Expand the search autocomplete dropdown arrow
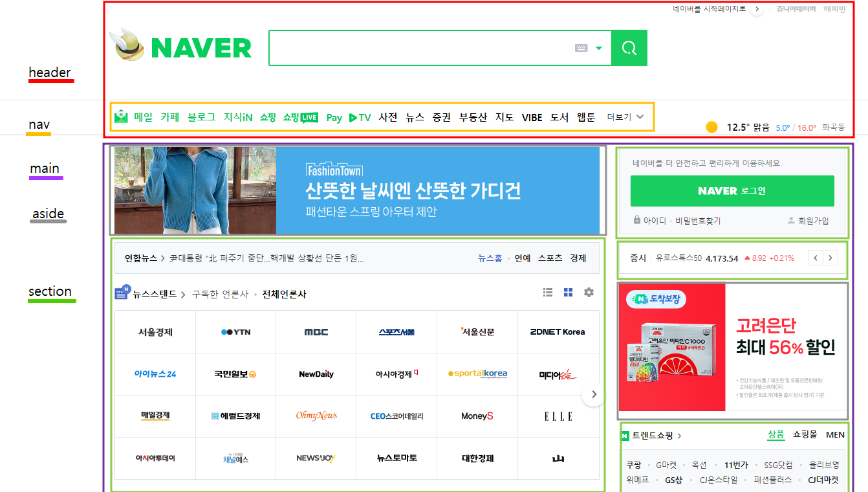Screen dimensions: 868x492 pyautogui.click(x=599, y=48)
